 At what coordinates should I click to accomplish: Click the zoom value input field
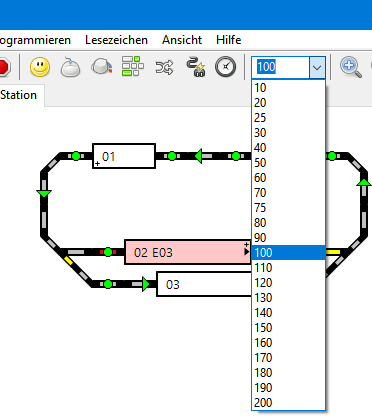(x=281, y=67)
